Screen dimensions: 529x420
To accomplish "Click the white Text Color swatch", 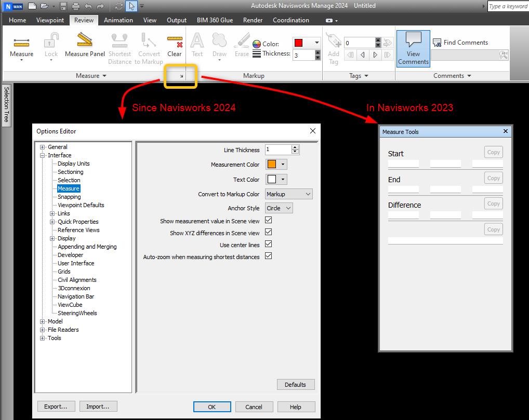I will pyautogui.click(x=272, y=179).
